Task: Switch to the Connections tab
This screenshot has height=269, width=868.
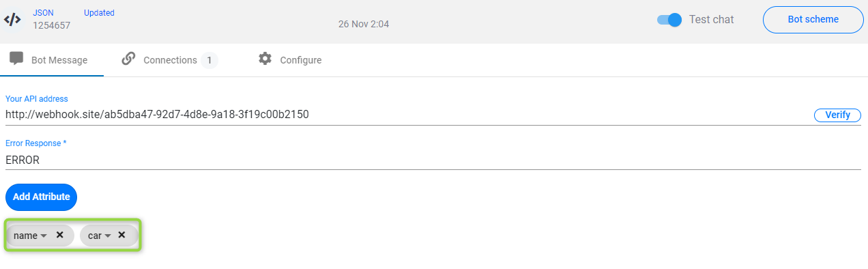Action: tap(170, 60)
